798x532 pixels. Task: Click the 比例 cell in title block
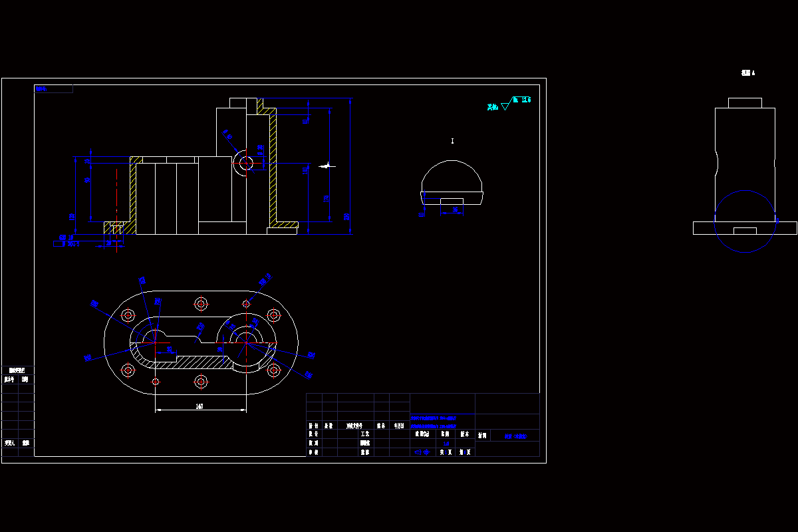point(445,434)
